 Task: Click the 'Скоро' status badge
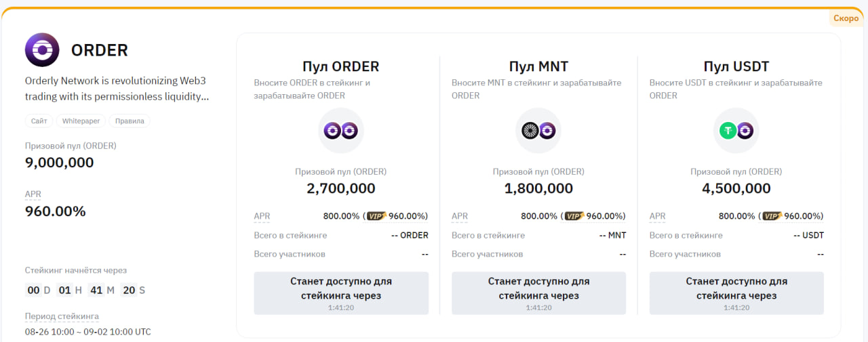pos(846,18)
